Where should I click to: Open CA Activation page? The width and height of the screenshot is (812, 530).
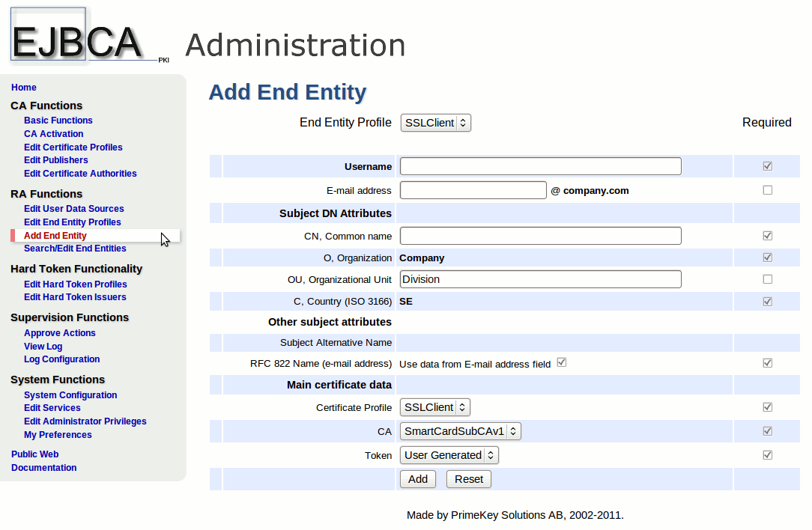tap(53, 133)
